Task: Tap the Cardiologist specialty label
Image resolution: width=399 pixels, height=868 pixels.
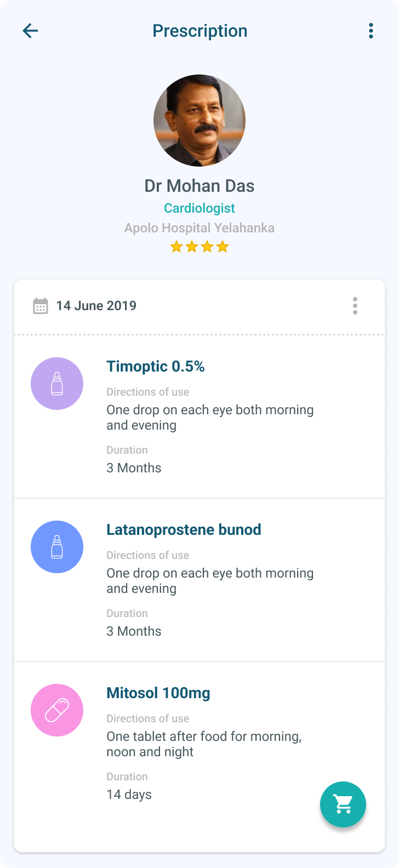Action: 200,208
